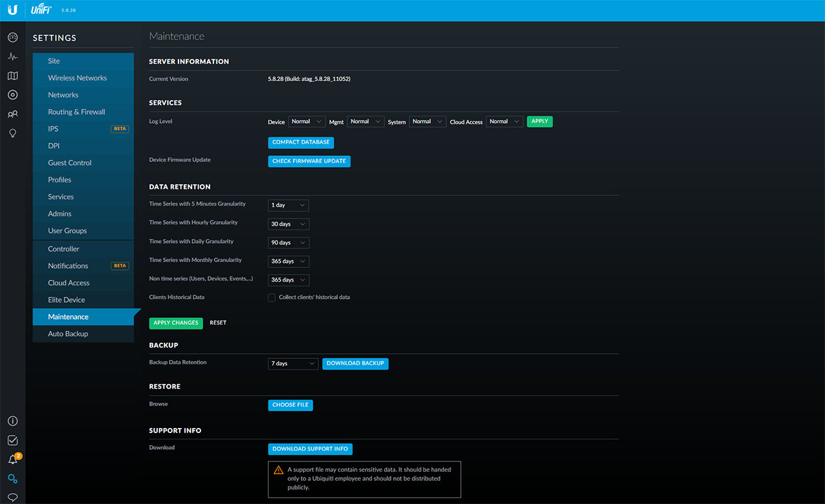Viewport: 825px width, 504px height.
Task: Click Download Backup button
Action: click(355, 363)
